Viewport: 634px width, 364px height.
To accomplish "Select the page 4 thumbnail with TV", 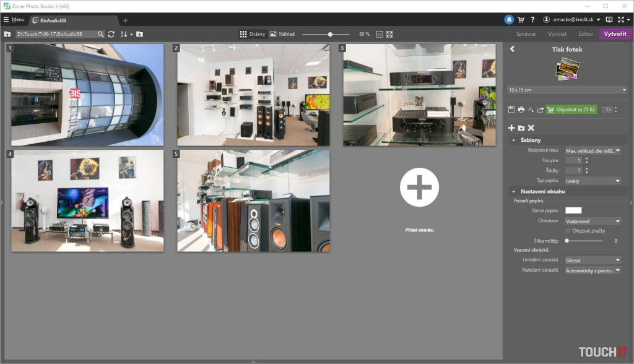I will coord(87,201).
